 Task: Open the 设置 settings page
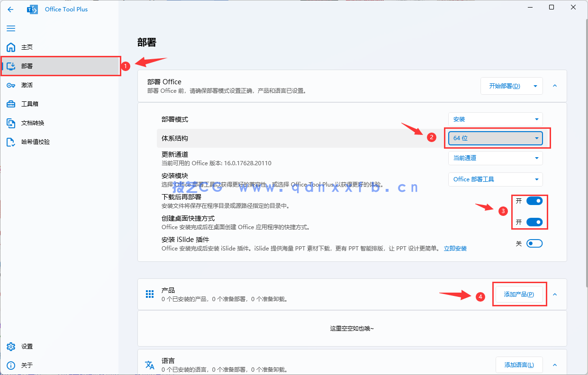[27, 346]
